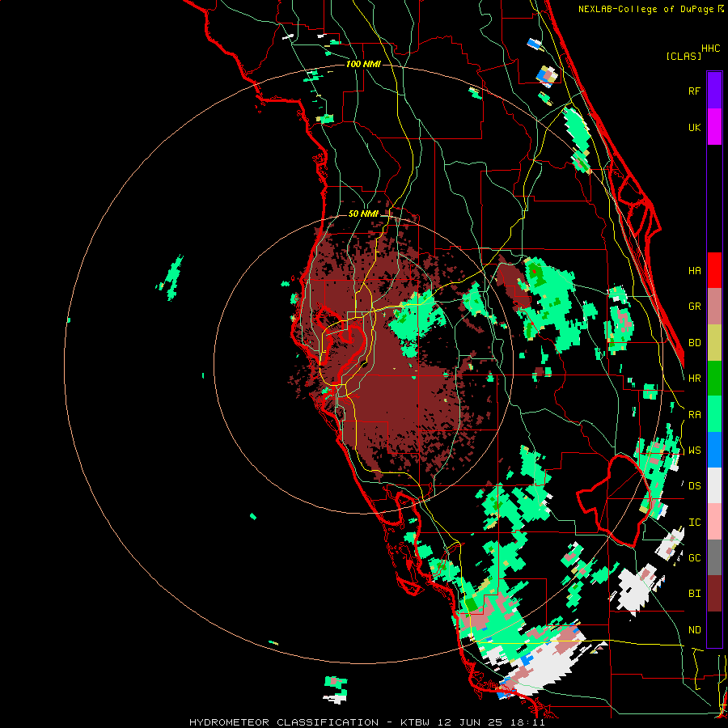Click the HR dark green legend swatch

click(x=714, y=379)
